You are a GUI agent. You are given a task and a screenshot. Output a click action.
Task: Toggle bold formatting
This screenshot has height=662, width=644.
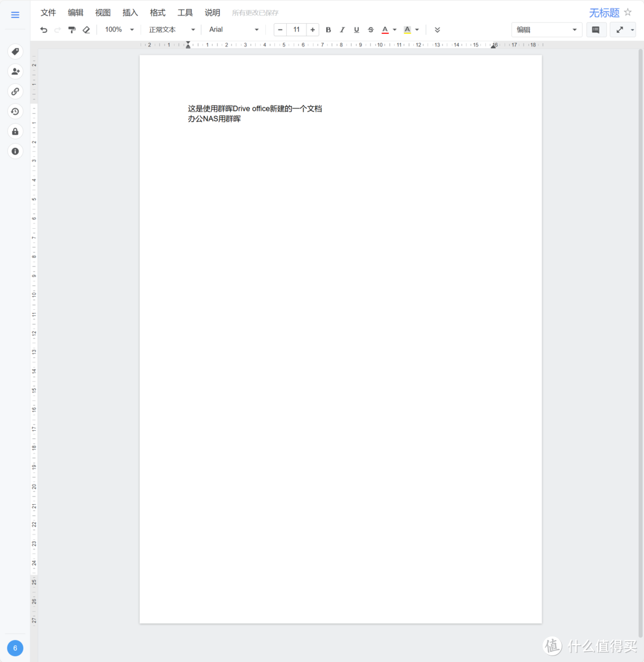[329, 30]
